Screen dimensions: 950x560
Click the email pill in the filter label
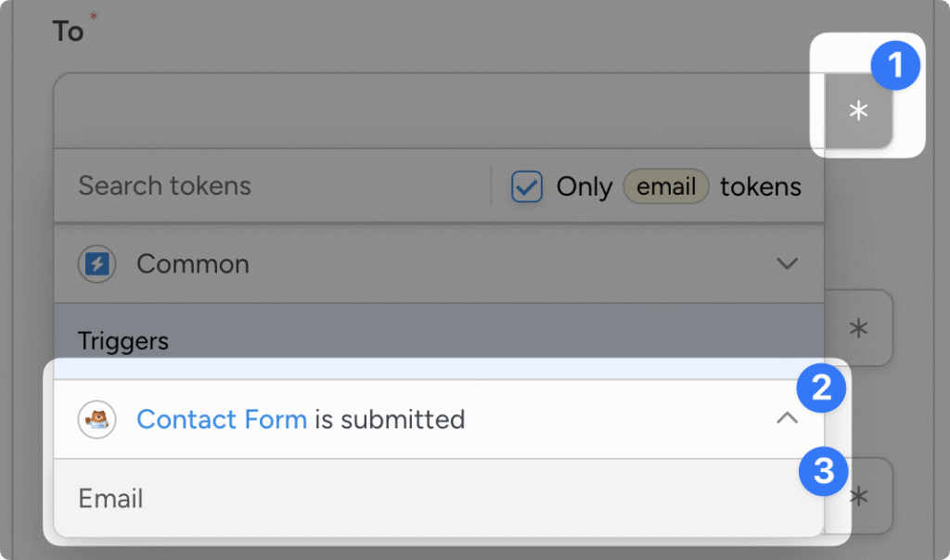(666, 186)
